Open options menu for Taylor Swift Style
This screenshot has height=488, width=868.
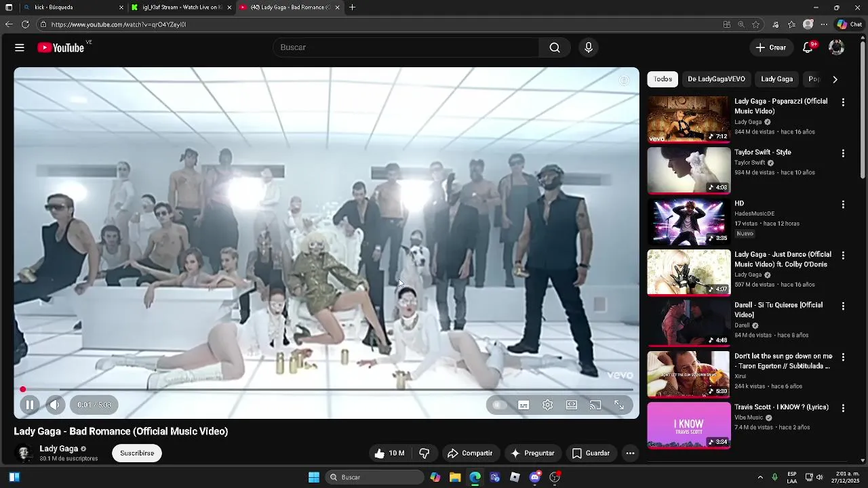click(x=843, y=153)
